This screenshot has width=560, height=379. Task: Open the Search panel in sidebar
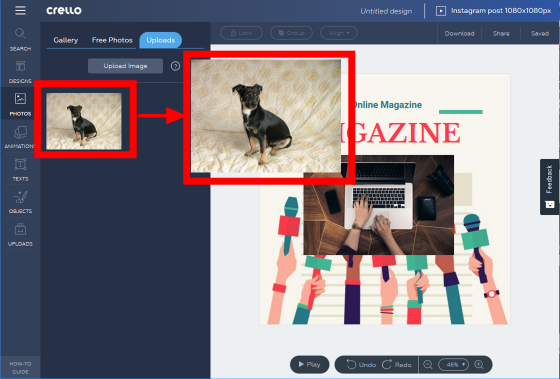(20, 39)
